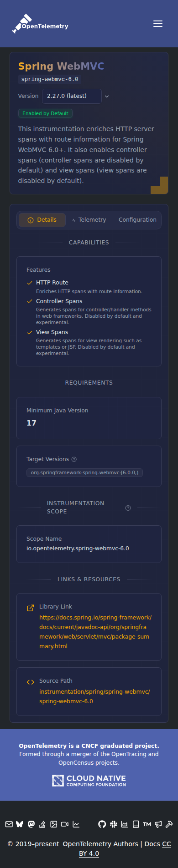This screenshot has width=178, height=868.
Task: Click the Enabled by Default badge
Action: [45, 113]
